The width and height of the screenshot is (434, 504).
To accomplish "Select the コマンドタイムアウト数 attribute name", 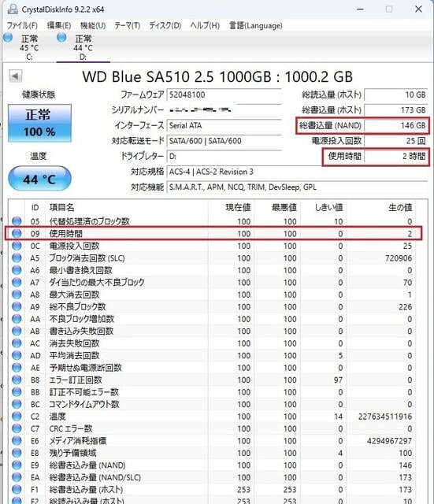I will (x=84, y=404).
